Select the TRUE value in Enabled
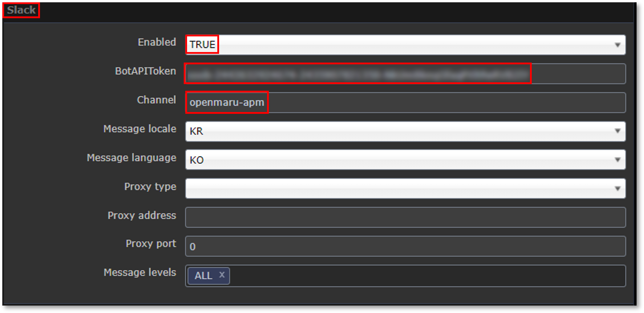 pos(202,45)
